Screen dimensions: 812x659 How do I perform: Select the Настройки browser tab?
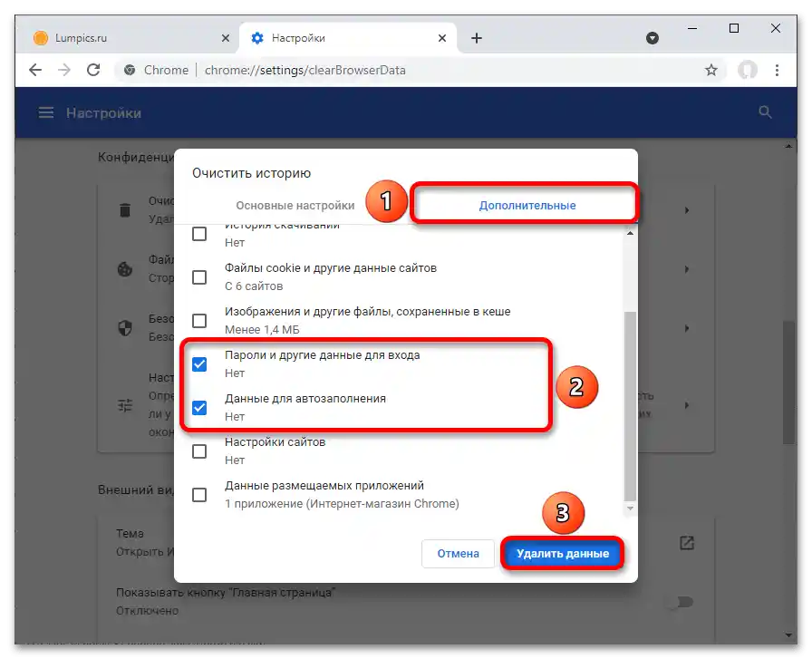[348, 38]
